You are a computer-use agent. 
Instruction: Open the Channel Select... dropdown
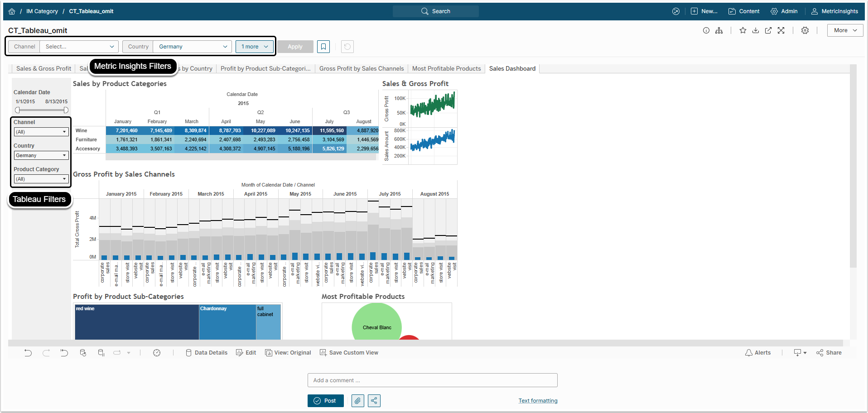(x=79, y=47)
